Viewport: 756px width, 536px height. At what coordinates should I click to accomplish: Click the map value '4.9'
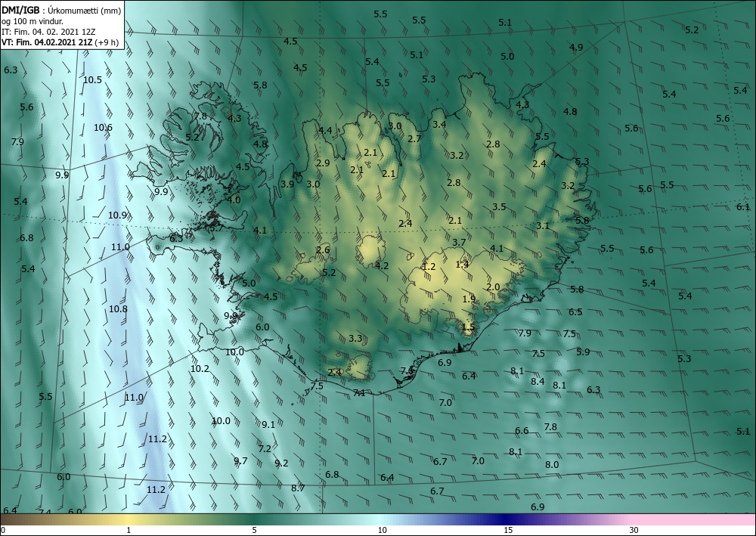576,47
